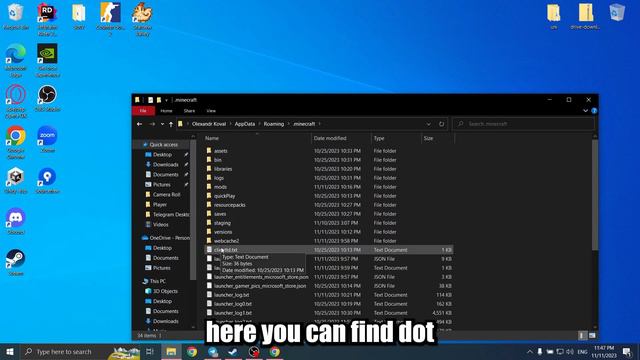Select the libraries folder
Image resolution: width=640 pixels, height=360 pixels.
point(223,169)
